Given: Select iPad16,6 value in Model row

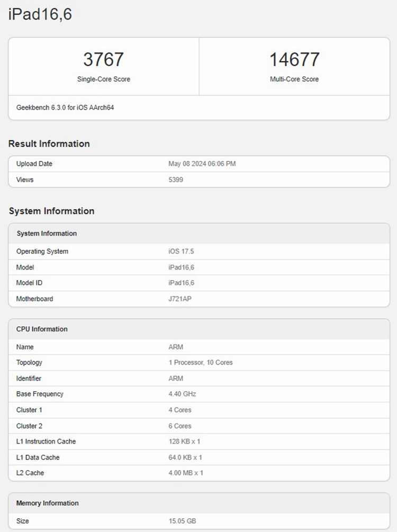Looking at the screenshot, I should tap(182, 267).
